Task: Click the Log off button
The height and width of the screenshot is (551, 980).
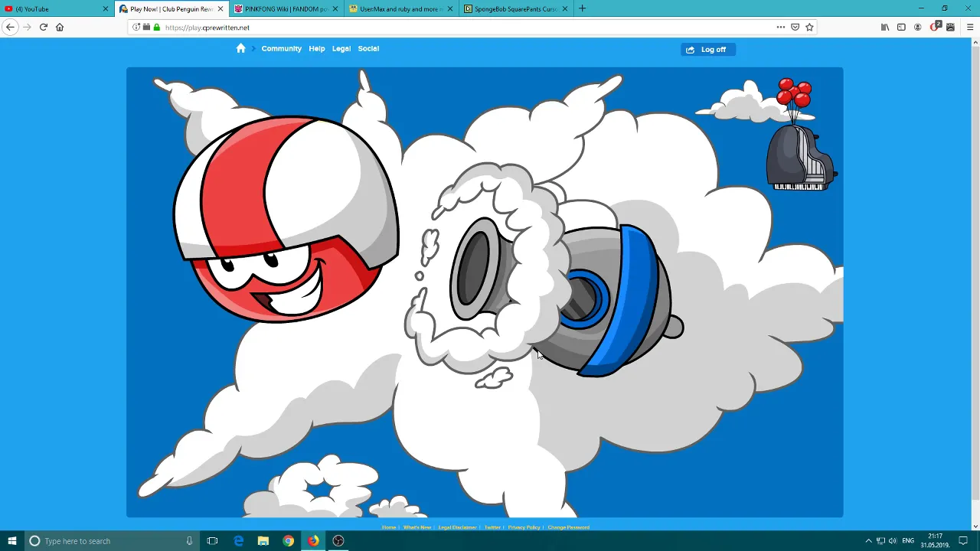Action: pos(708,49)
